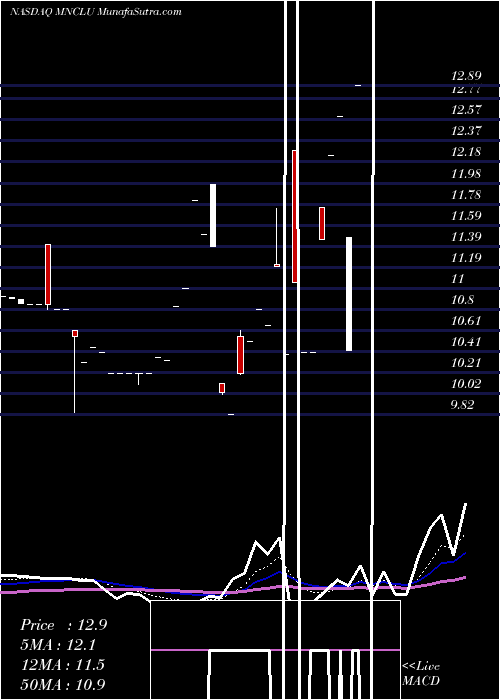Click the NASDAQ MNCLU MunafaSutra.com title text
The width and height of the screenshot is (500, 700).
pos(96,12)
